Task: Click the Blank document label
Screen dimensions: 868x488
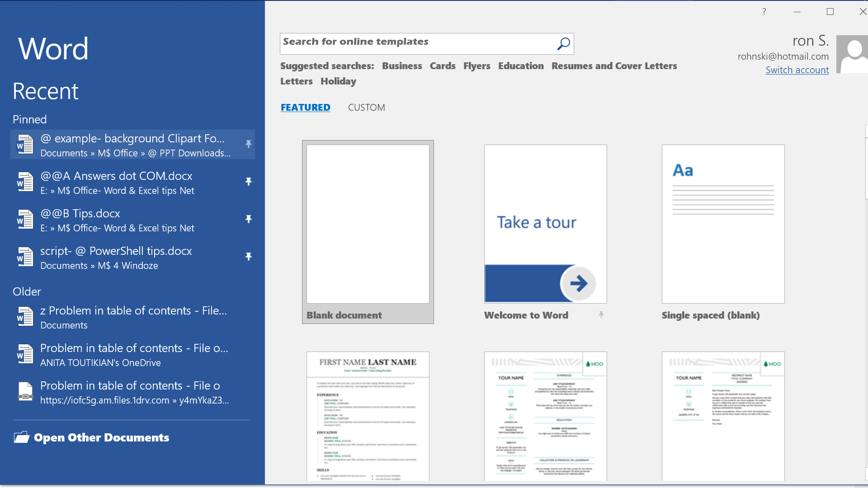Action: [x=344, y=315]
